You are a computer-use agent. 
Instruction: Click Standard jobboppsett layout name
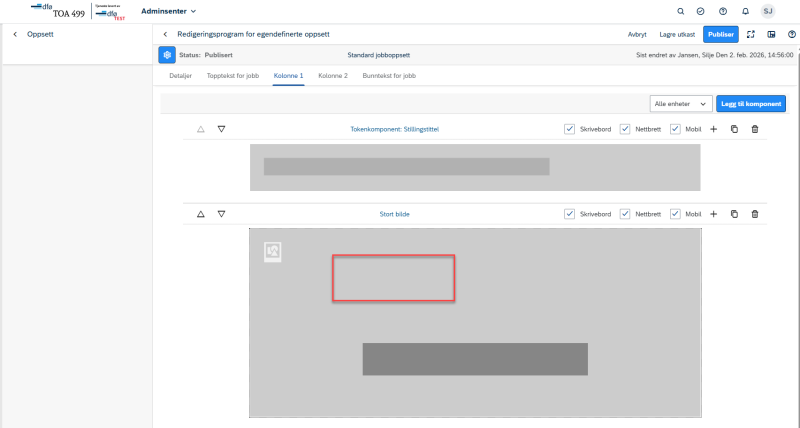pos(379,55)
